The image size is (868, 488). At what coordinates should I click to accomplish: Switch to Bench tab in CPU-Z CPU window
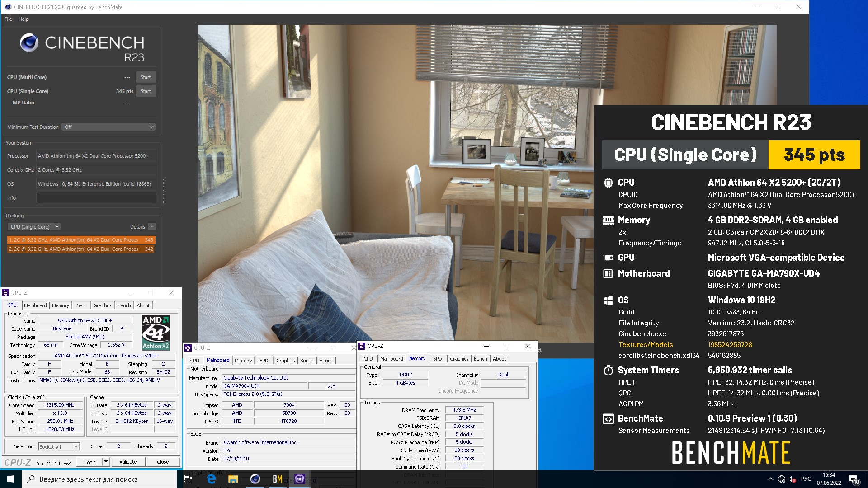pyautogui.click(x=124, y=305)
